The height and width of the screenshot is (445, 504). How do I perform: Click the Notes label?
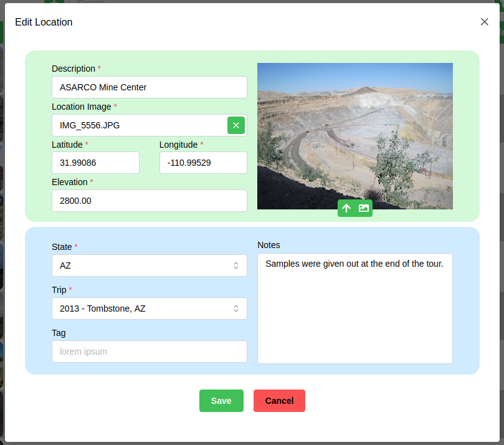coord(269,245)
